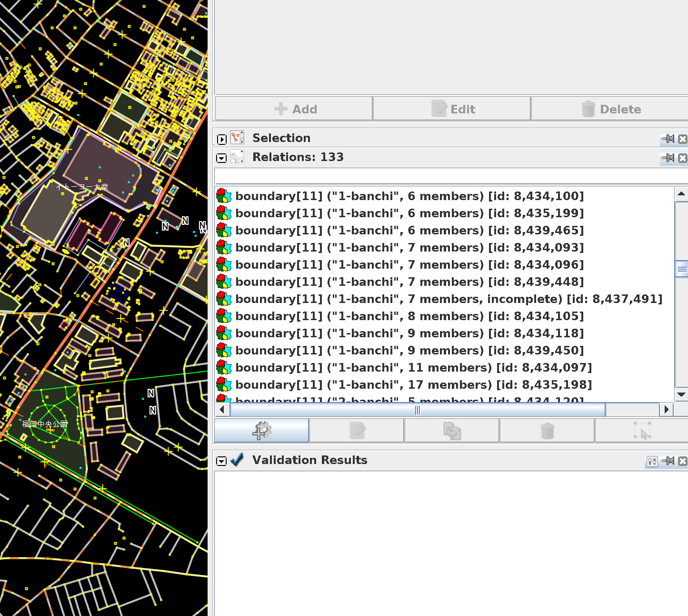The width and height of the screenshot is (688, 616).
Task: Expand the Selection panel
Action: (221, 139)
